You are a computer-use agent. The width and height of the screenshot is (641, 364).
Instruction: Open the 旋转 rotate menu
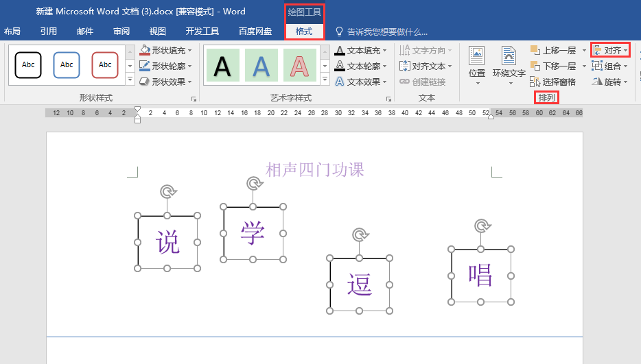tap(609, 82)
